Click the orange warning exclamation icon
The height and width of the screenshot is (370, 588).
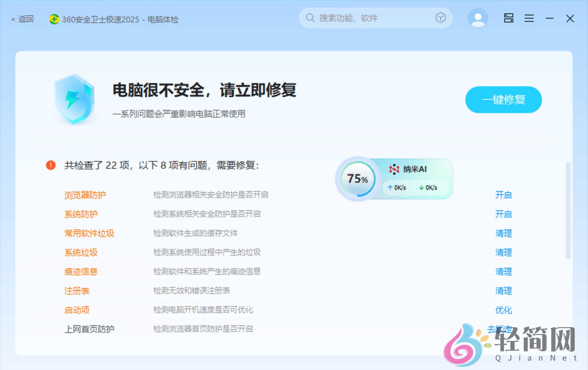(50, 166)
